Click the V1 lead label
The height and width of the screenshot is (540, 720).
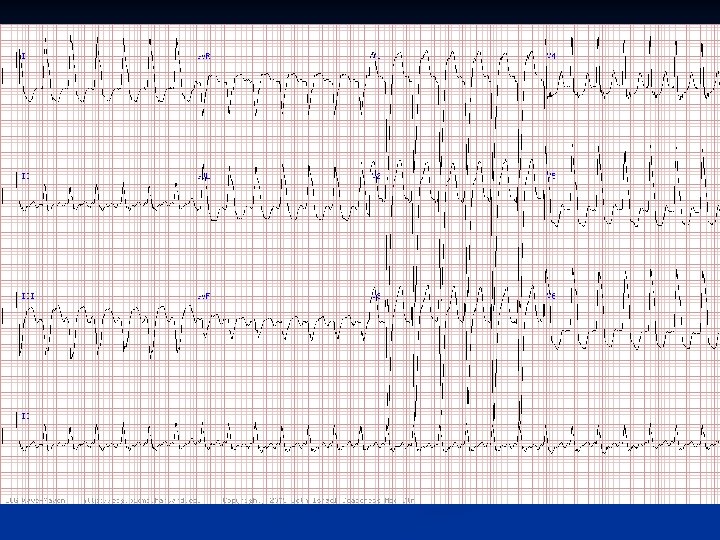tap(375, 56)
